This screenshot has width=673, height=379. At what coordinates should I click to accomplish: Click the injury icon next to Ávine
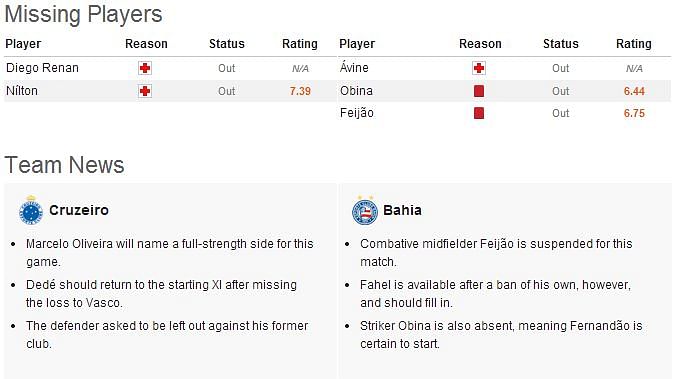[x=479, y=68]
